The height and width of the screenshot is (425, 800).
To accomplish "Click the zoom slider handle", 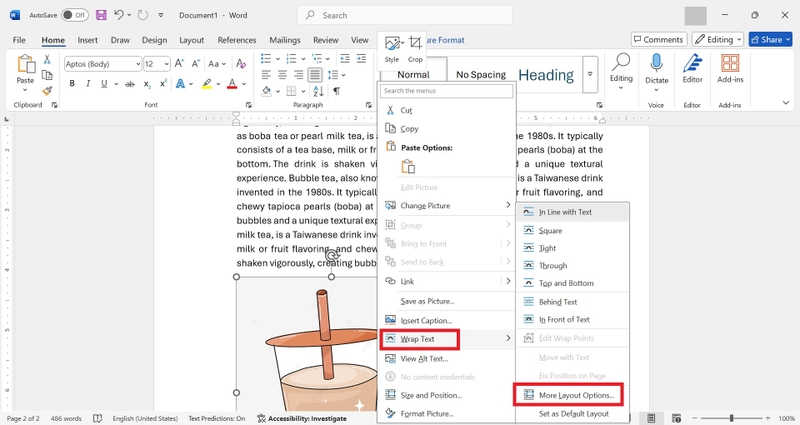I will point(731,418).
